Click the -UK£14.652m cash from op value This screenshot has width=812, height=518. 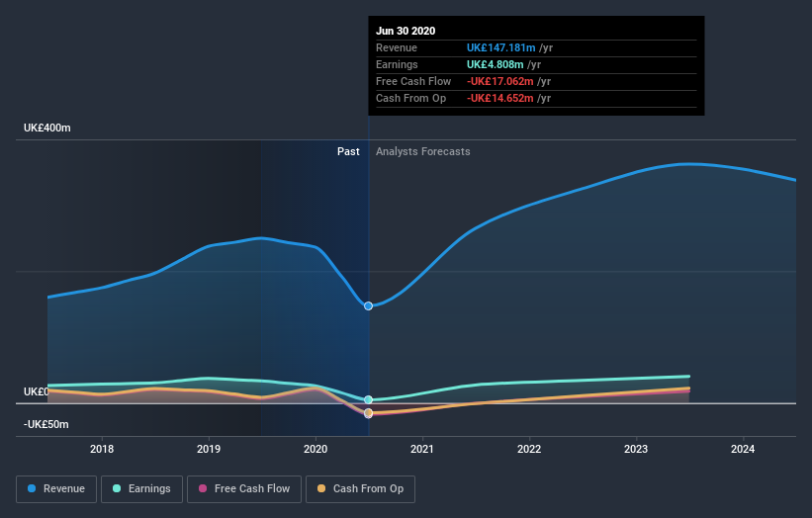click(x=499, y=98)
